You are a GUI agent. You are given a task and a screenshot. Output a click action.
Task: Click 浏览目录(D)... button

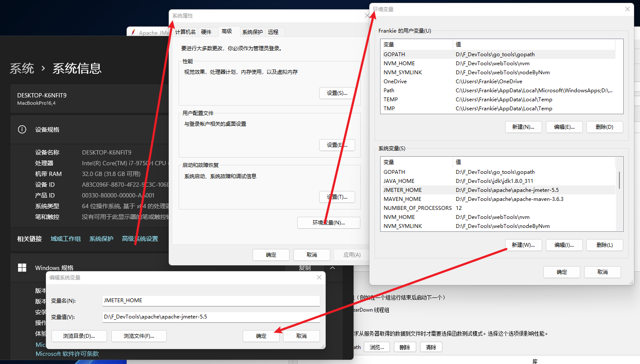pos(79,336)
